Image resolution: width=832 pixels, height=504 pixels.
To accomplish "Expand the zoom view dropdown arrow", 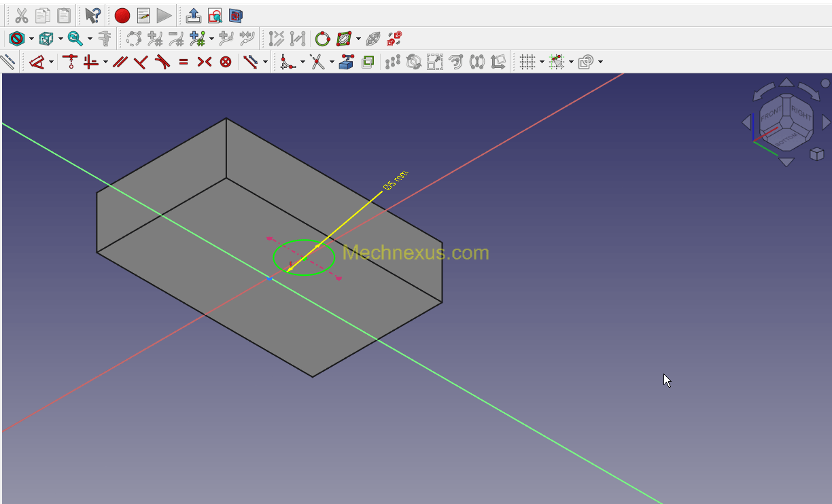I will [90, 39].
